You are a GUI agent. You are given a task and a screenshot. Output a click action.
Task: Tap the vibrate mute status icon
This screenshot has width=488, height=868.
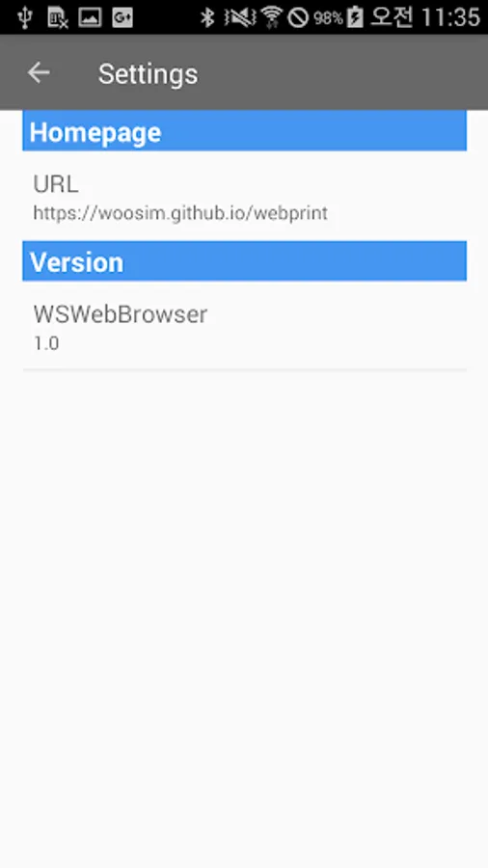coord(241,17)
